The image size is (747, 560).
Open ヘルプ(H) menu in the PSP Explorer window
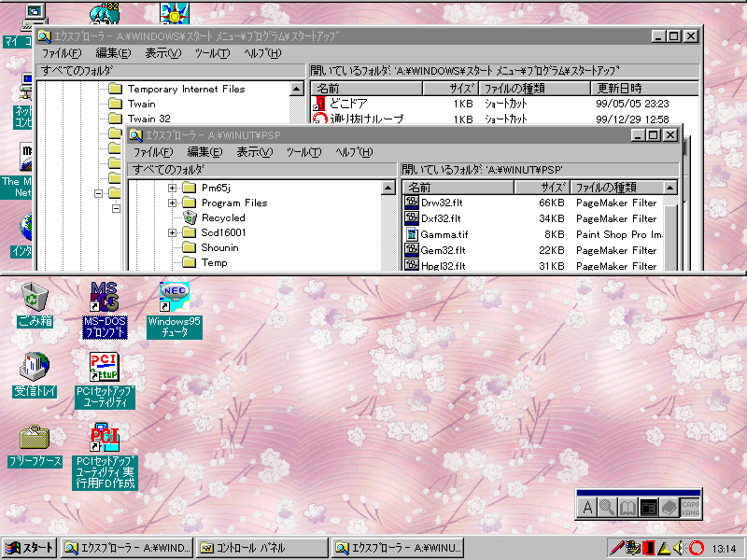354,152
